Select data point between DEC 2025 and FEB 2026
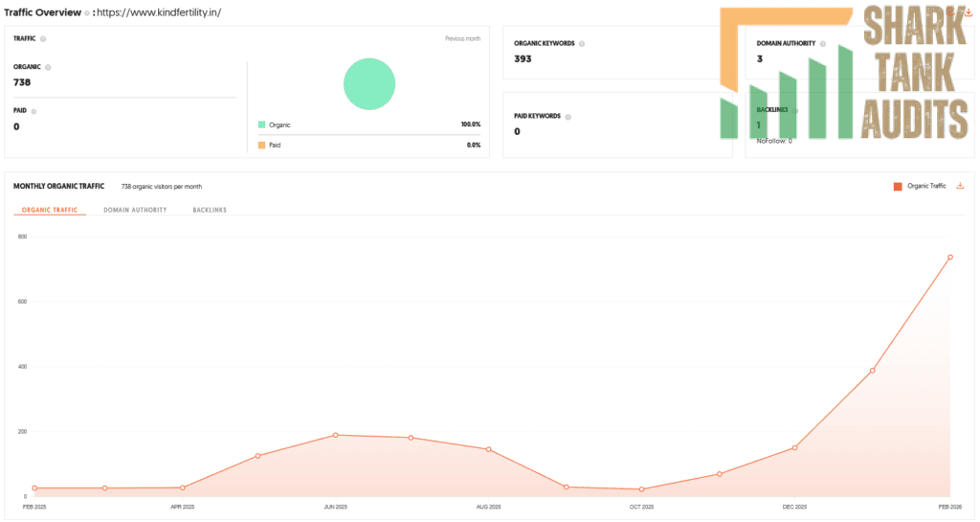 pyautogui.click(x=873, y=371)
